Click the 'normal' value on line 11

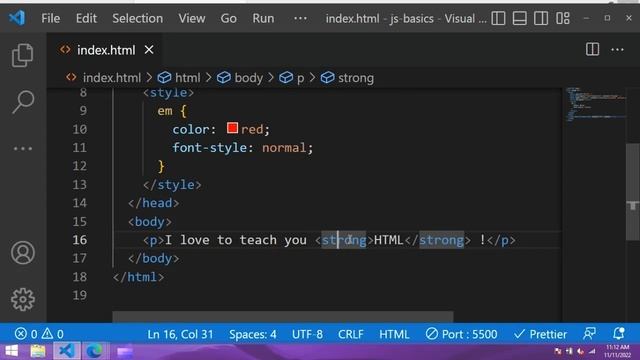tap(284, 148)
